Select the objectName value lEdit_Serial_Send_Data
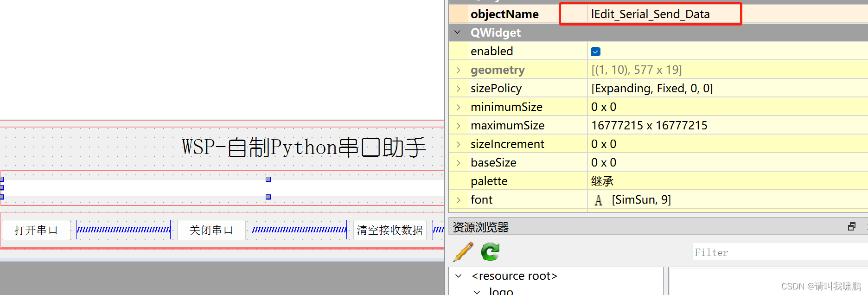 click(x=651, y=14)
